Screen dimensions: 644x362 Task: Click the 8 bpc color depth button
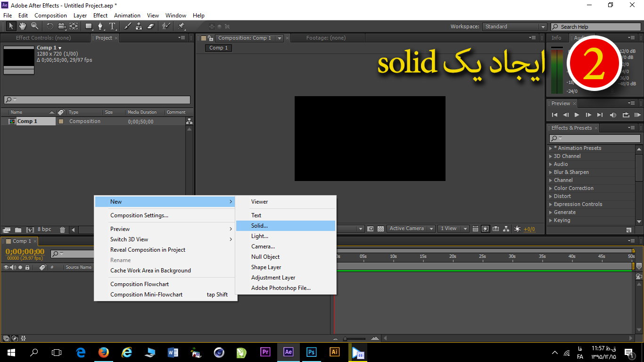point(44,230)
